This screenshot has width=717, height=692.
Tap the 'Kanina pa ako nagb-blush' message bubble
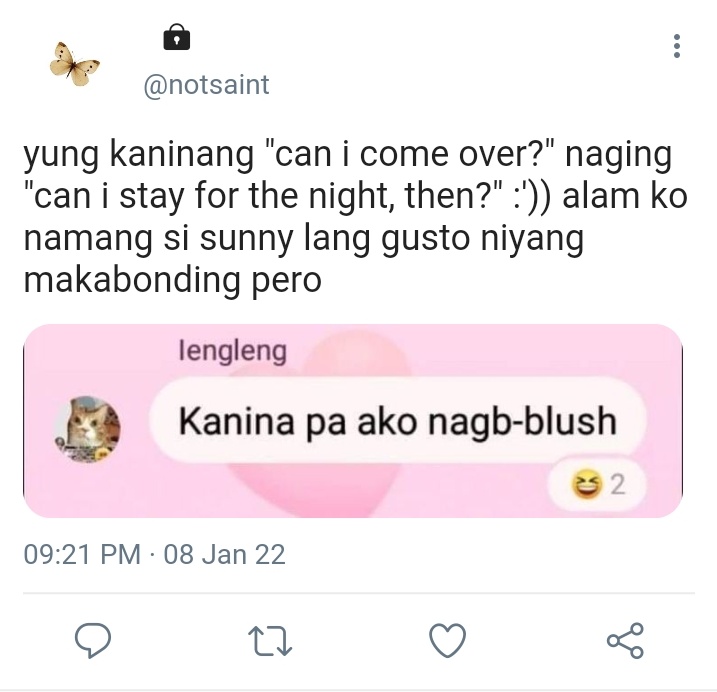pos(397,421)
